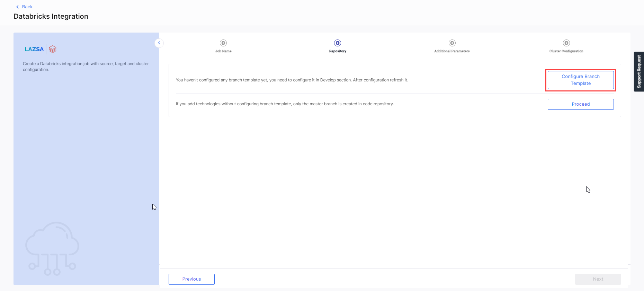This screenshot has height=291, width=644.
Task: Select the Additional Parameters step circle
Action: [x=452, y=43]
